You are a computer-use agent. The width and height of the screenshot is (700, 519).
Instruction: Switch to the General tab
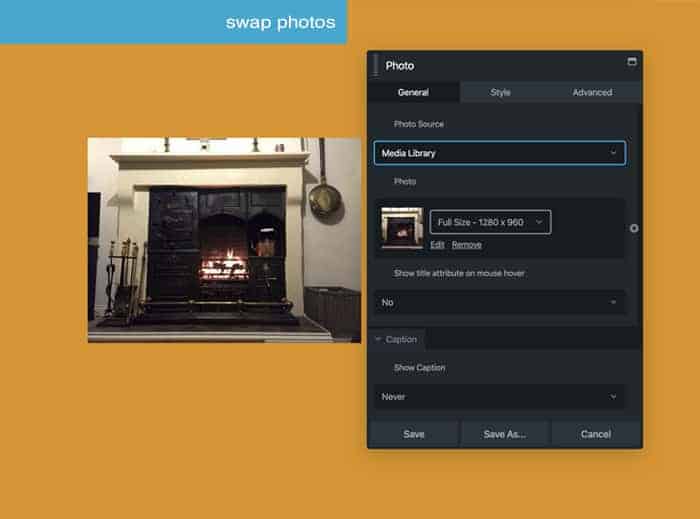413,92
